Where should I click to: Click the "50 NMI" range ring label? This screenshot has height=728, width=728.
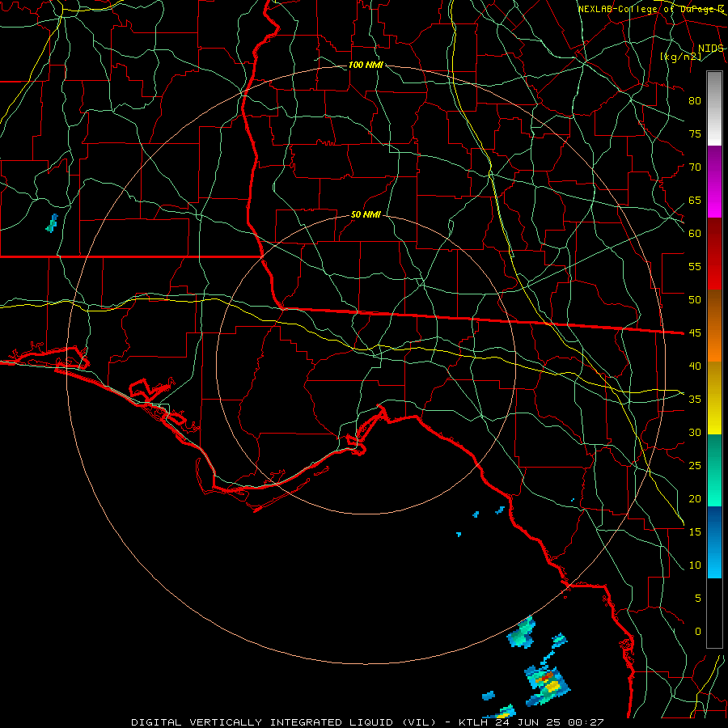coord(366,214)
